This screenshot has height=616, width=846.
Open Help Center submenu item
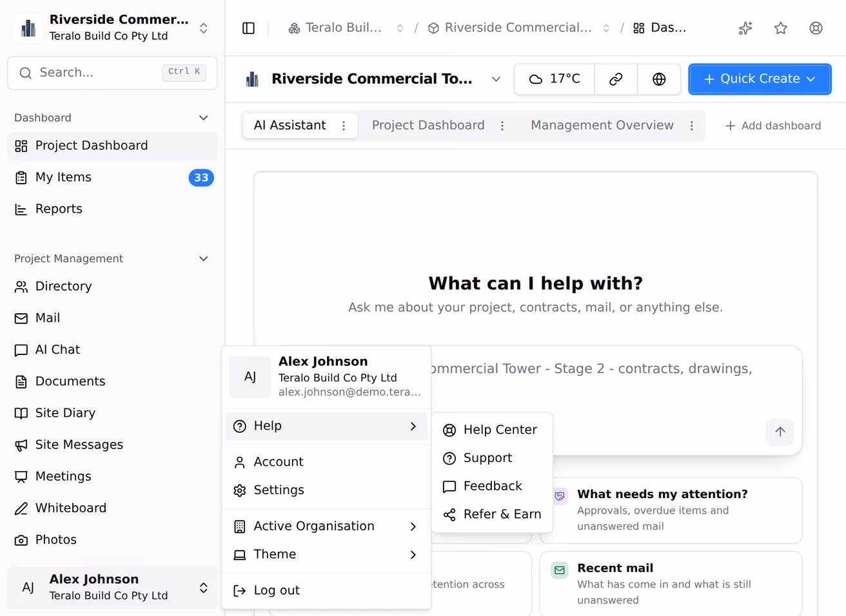(492, 430)
